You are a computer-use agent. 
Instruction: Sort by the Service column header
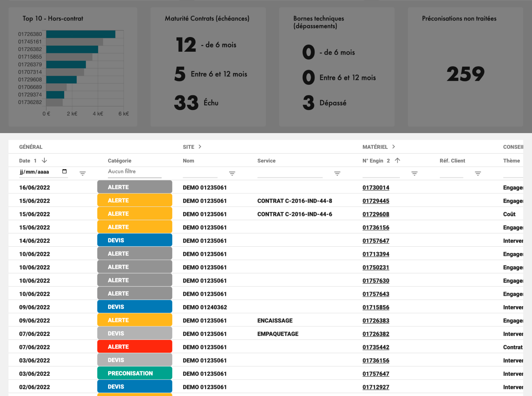(266, 161)
